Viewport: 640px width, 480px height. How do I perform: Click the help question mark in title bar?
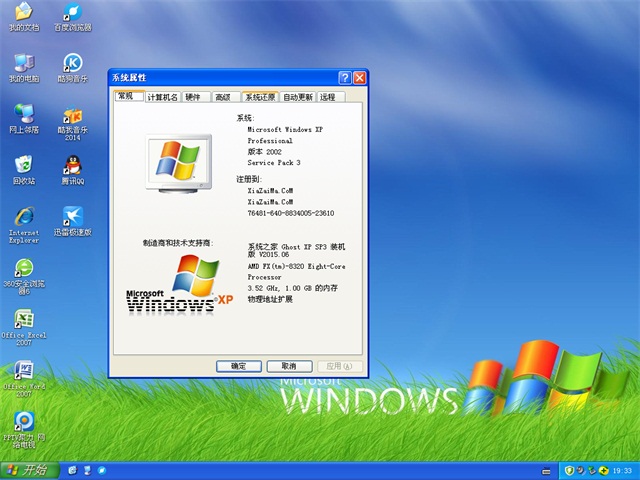(344, 77)
